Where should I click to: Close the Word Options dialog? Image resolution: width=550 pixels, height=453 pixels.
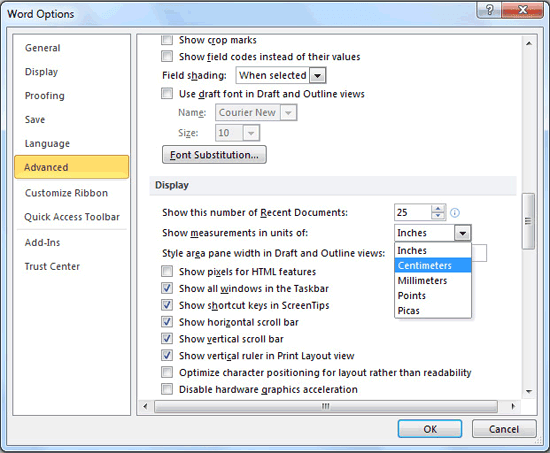(523, 9)
